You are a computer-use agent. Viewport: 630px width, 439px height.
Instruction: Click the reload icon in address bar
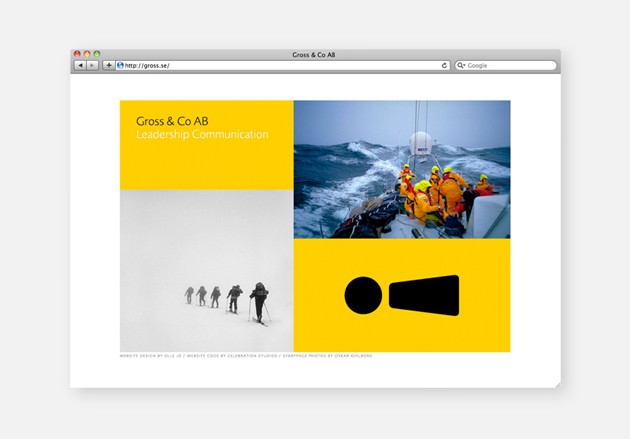point(444,65)
